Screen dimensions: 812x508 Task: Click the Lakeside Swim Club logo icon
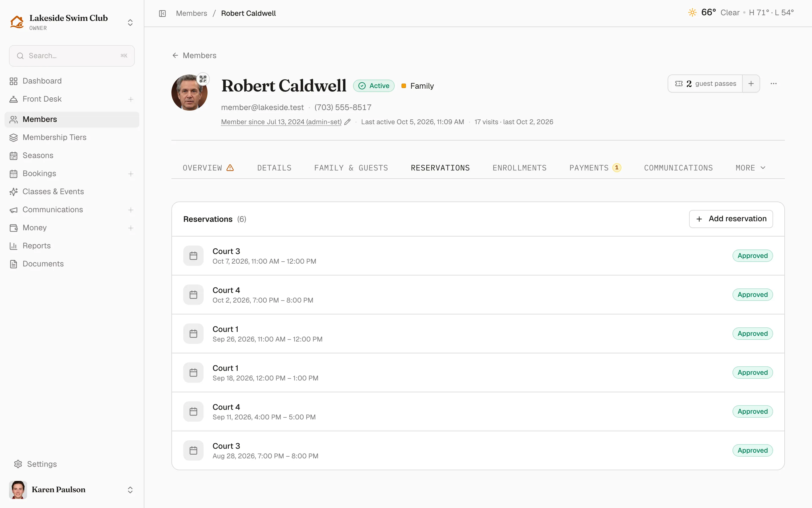tap(17, 22)
